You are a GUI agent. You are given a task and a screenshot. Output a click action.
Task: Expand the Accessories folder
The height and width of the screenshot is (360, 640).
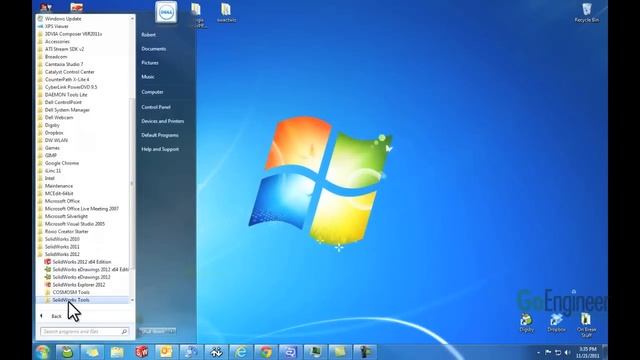57,42
